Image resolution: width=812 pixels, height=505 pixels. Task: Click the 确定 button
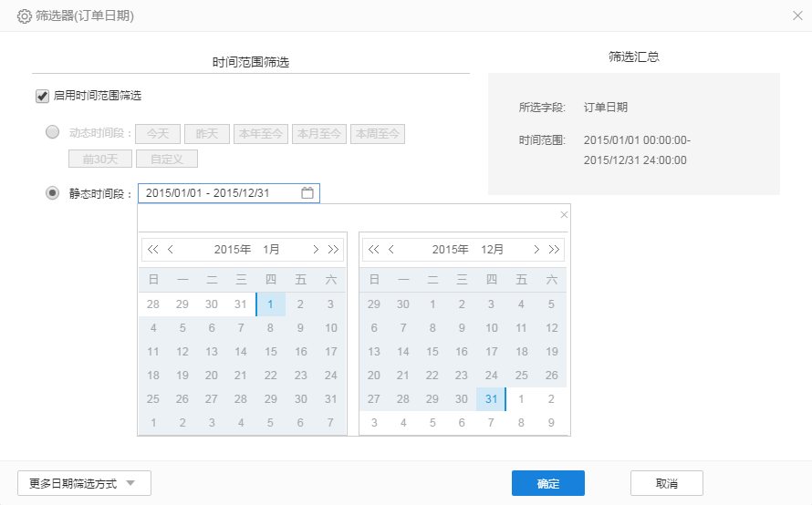tap(547, 483)
